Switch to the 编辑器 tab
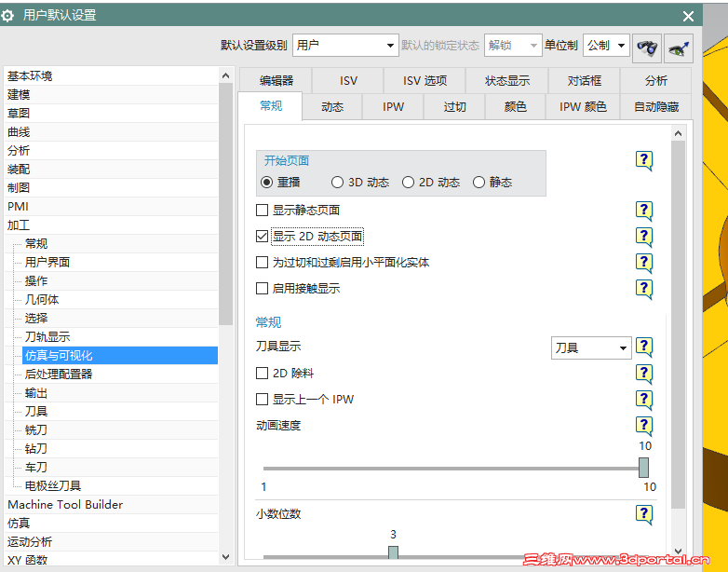This screenshot has height=572, width=728. coord(276,81)
